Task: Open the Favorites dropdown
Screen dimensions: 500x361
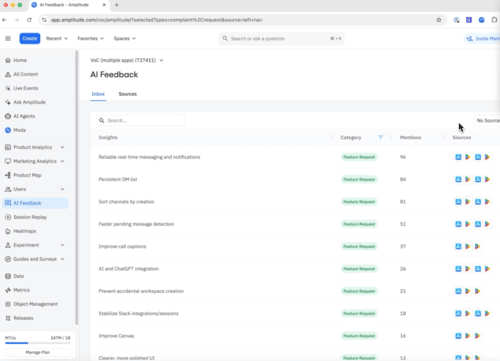Action: click(90, 39)
